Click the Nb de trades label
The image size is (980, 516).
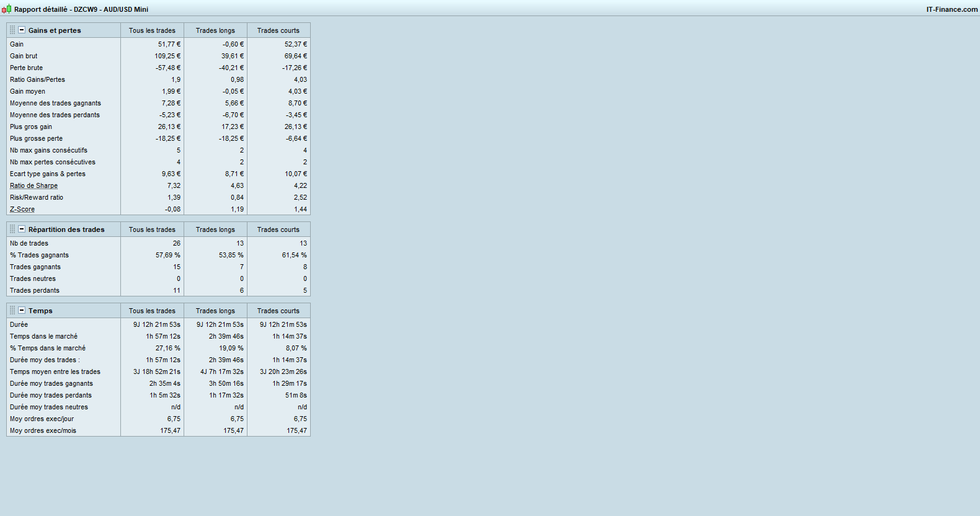[x=29, y=243]
